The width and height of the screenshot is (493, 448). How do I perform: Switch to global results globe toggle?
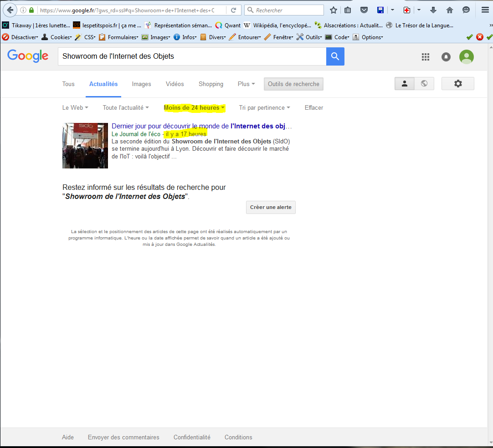click(424, 83)
